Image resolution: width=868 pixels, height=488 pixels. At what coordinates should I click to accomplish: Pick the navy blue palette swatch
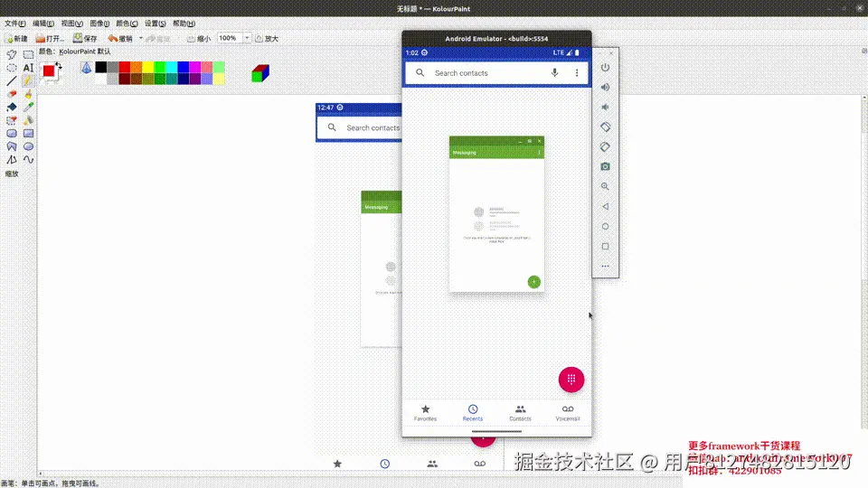click(x=184, y=79)
